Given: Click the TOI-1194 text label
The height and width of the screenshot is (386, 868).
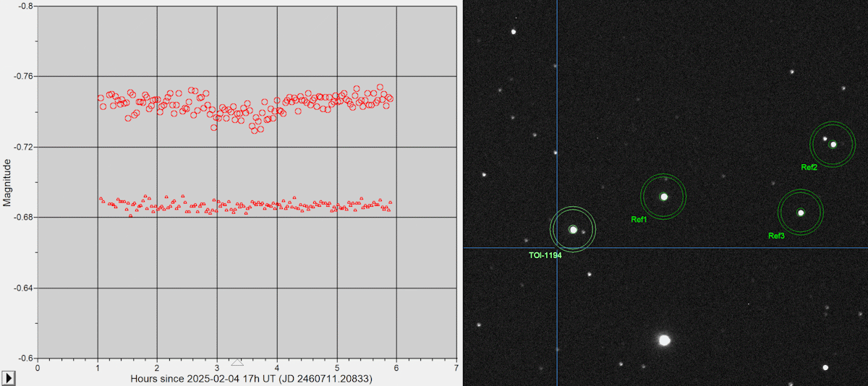Looking at the screenshot, I should click(545, 255).
